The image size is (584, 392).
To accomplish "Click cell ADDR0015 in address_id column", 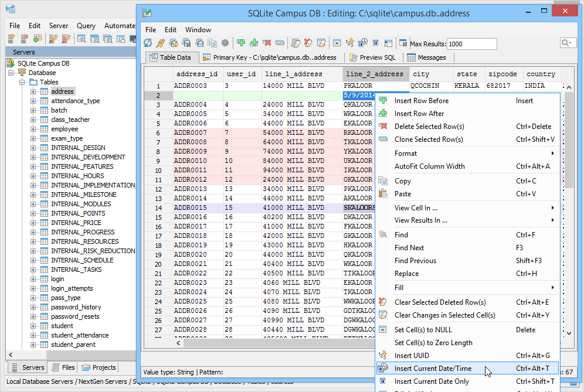I will coord(198,208).
